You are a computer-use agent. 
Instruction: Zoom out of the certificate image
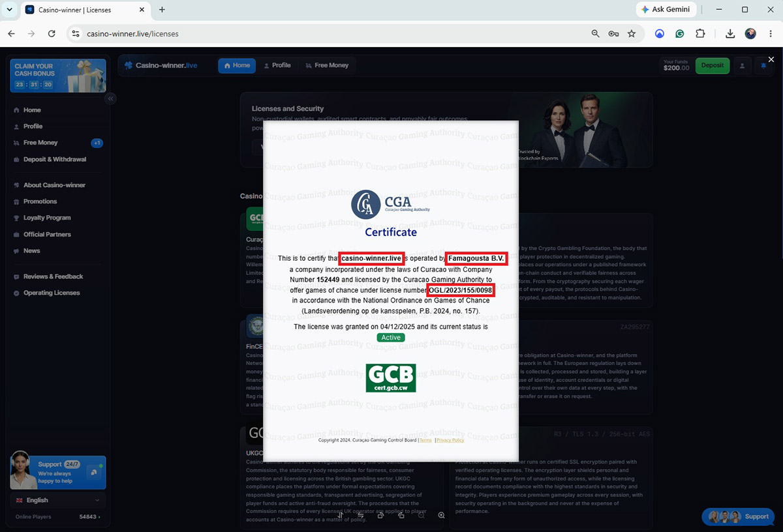click(x=422, y=515)
